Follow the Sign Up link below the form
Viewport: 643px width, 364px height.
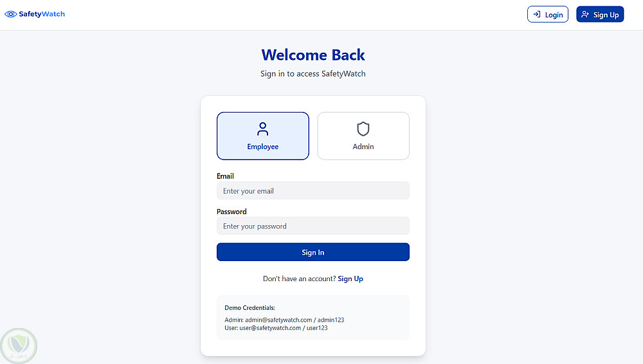[350, 279]
